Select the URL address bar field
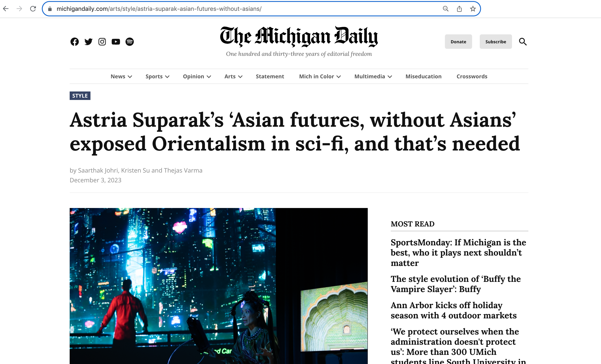Image resolution: width=601 pixels, height=364 pixels. point(244,9)
